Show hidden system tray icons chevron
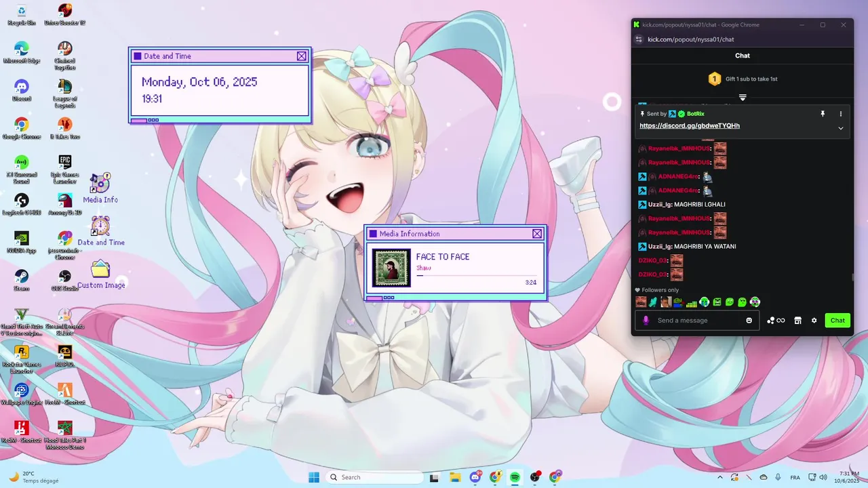This screenshot has width=868, height=488. (x=720, y=477)
